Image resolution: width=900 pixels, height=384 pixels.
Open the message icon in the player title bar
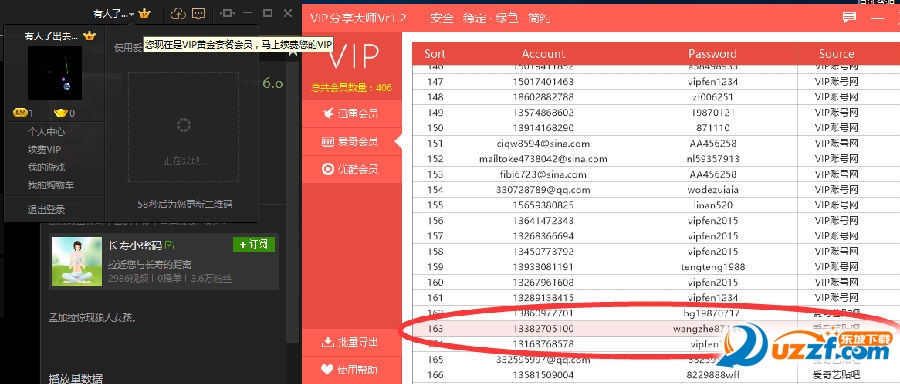(198, 13)
